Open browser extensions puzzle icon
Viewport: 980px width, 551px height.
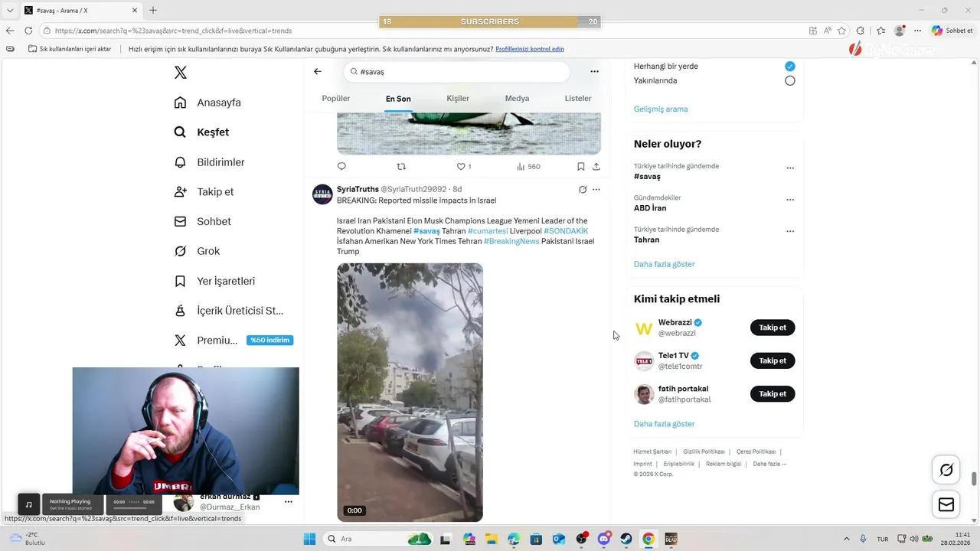pos(861,31)
